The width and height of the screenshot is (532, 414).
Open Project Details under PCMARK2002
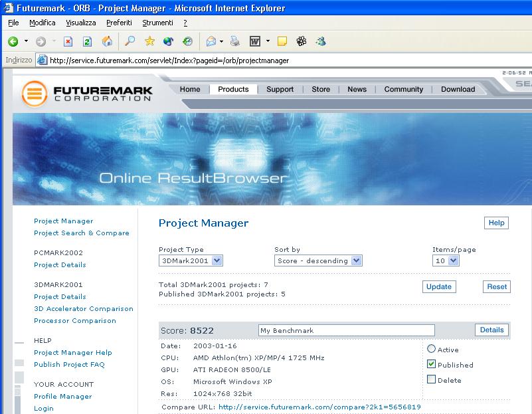tap(60, 264)
